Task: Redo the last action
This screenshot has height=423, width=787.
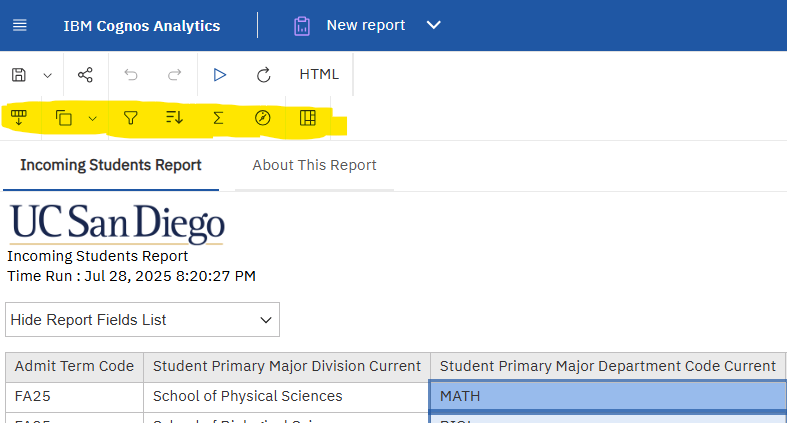Action: click(174, 75)
